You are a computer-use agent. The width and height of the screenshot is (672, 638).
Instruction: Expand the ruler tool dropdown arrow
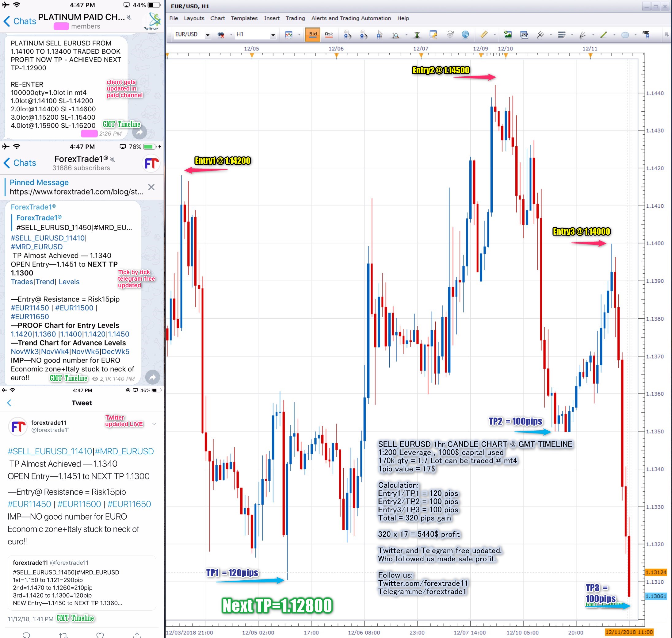tap(494, 35)
